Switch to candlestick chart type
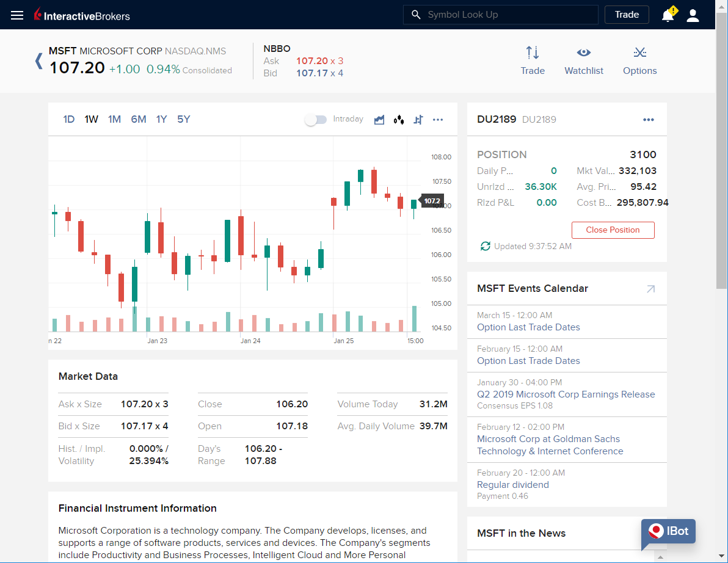The image size is (728, 563). [399, 120]
